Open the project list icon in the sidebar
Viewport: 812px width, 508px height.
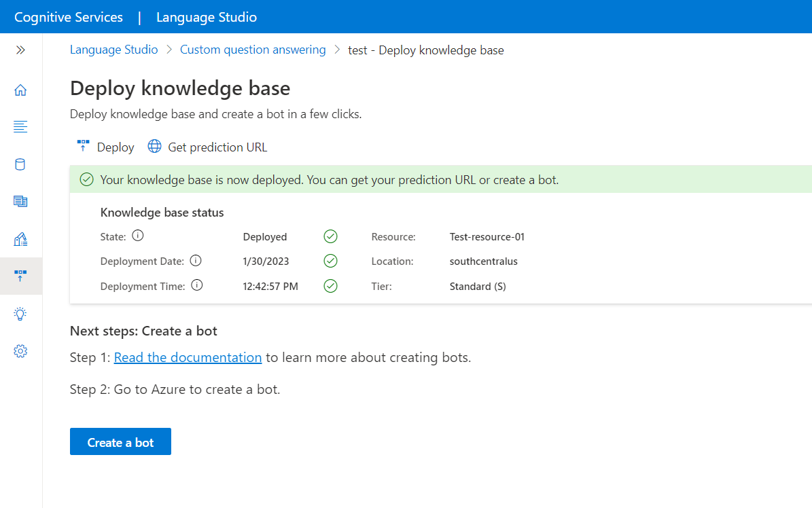click(20, 127)
